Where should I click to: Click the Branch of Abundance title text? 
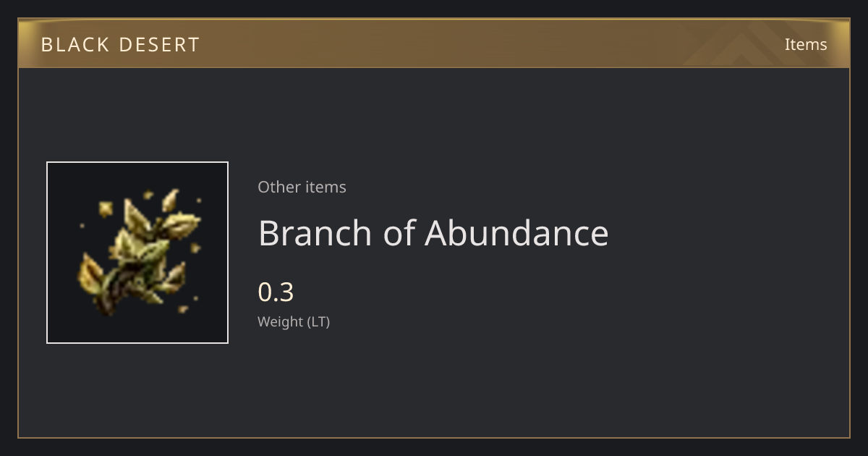(433, 233)
